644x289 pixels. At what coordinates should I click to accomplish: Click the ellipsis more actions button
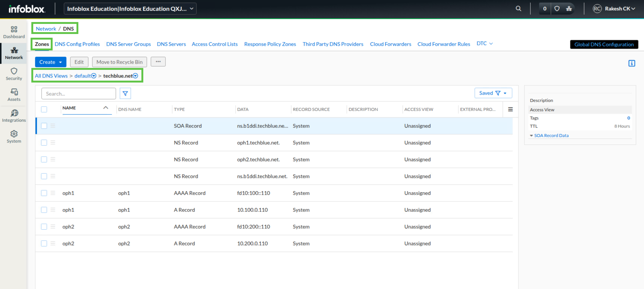tap(158, 62)
